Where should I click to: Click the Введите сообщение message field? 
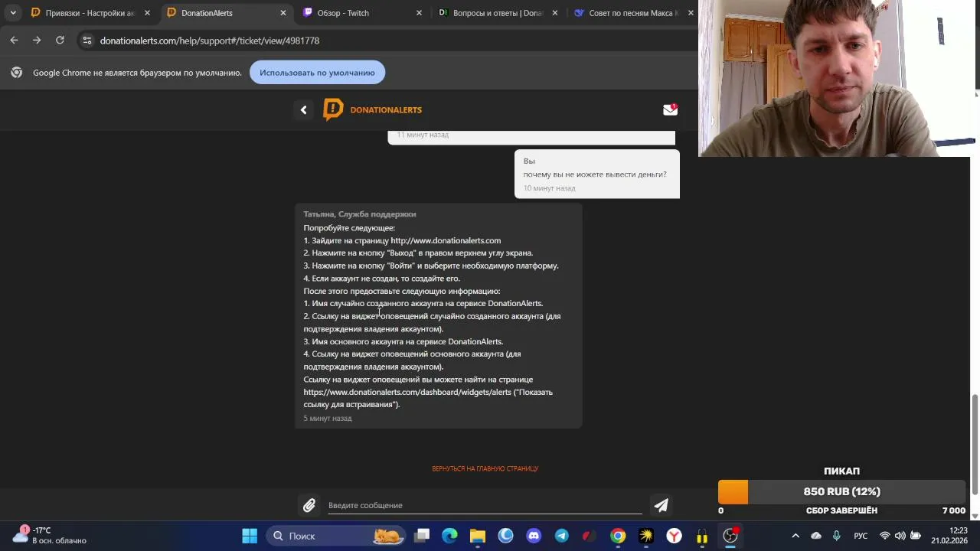[485, 505]
